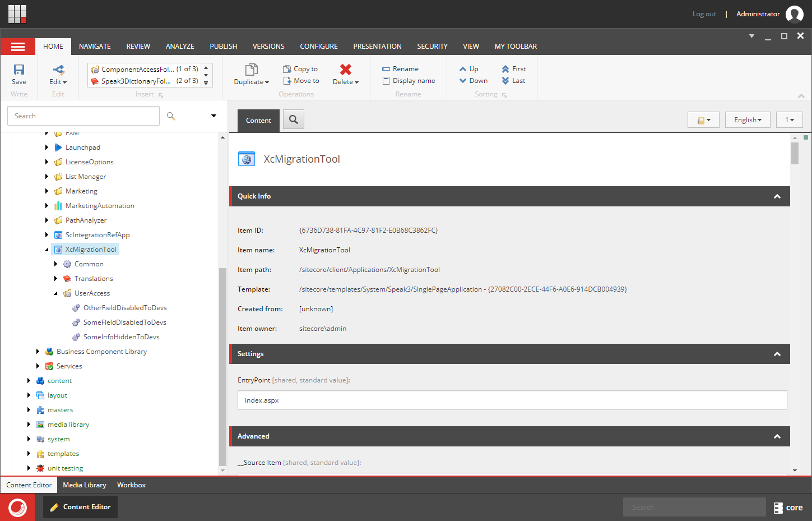
Task: Expand the Common tree node
Action: click(55, 264)
